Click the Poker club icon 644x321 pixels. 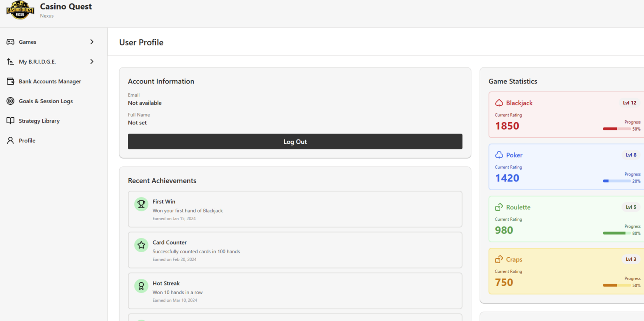(499, 155)
